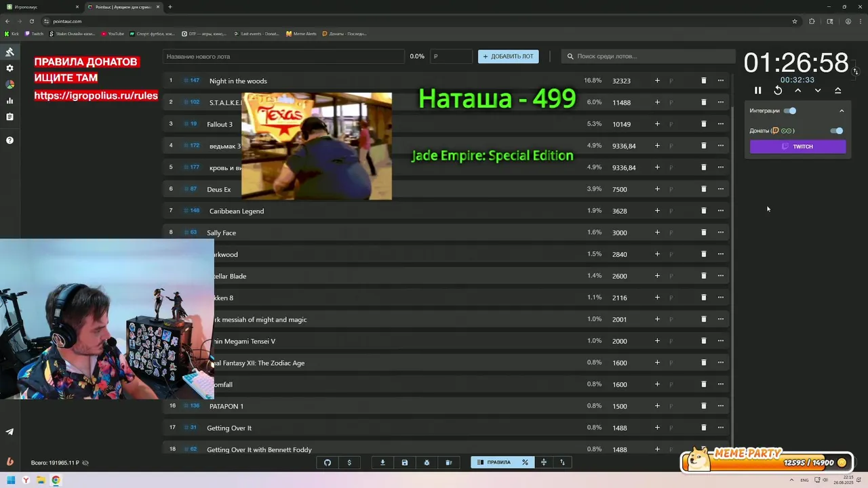Click the ENG language indicator in the taskbar
This screenshot has width=868, height=488.
click(x=804, y=481)
